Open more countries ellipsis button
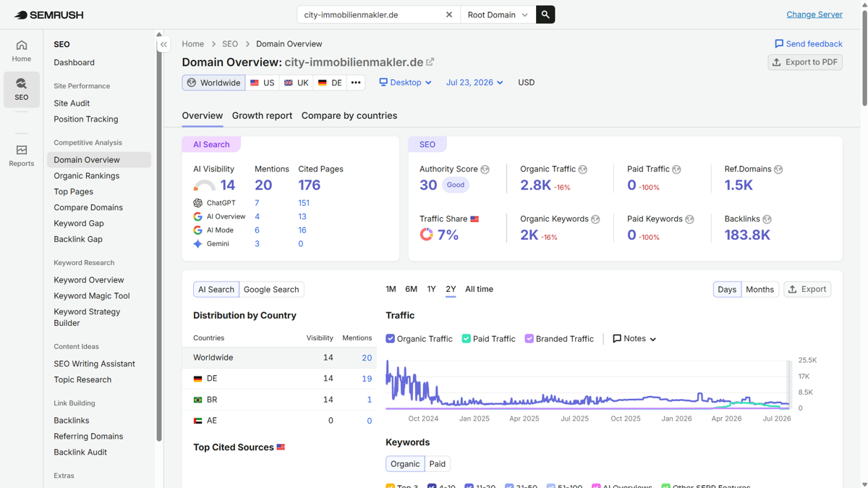The width and height of the screenshot is (868, 488). (356, 83)
